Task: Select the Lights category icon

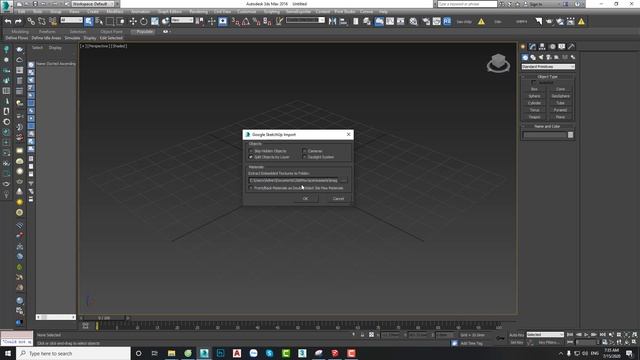Action: tap(541, 58)
